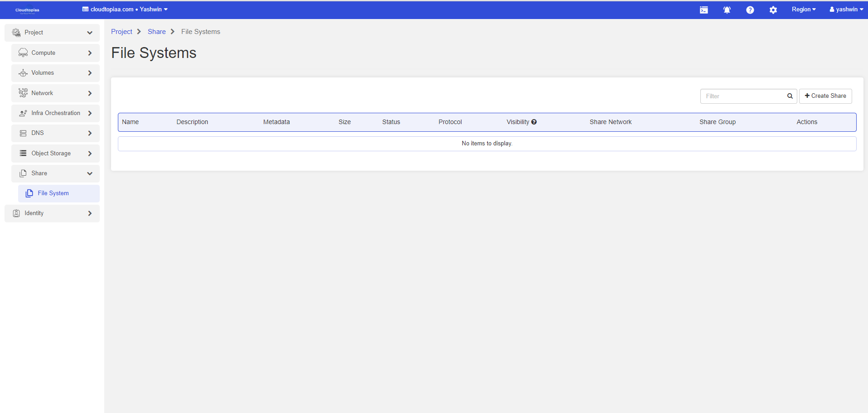Click the search magnifier icon in Filter
Image resolution: width=868 pixels, height=413 pixels.
790,96
